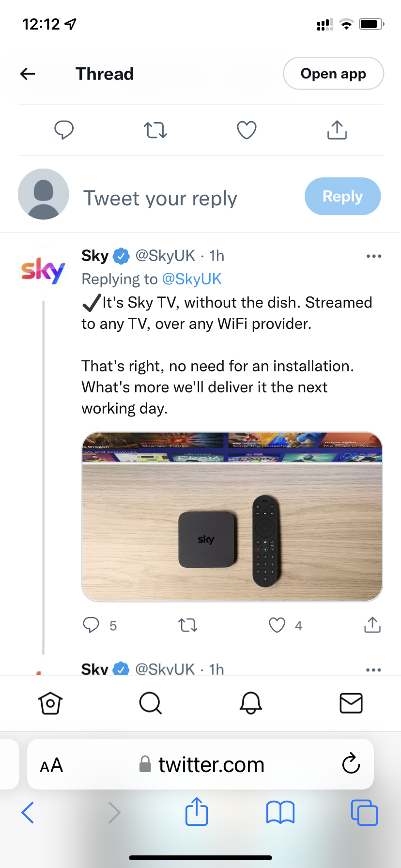Select the Search icon in bottom navigation
This screenshot has width=401, height=868.
(x=150, y=703)
